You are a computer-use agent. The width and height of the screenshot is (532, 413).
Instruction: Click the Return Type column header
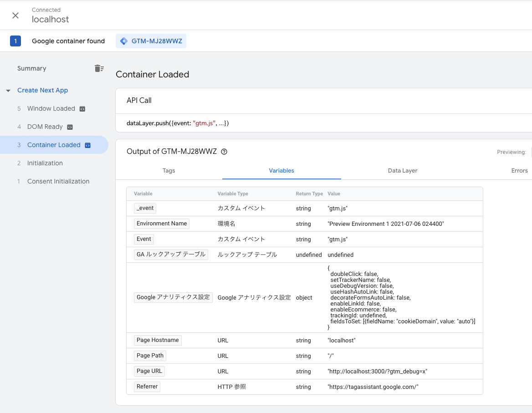click(309, 194)
